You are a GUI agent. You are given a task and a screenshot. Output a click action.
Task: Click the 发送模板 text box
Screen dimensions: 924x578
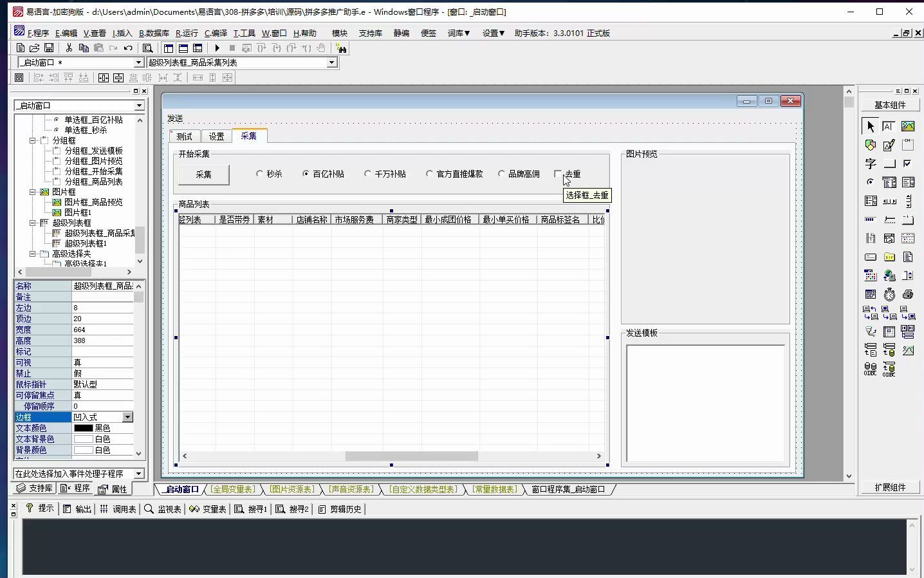tap(705, 403)
